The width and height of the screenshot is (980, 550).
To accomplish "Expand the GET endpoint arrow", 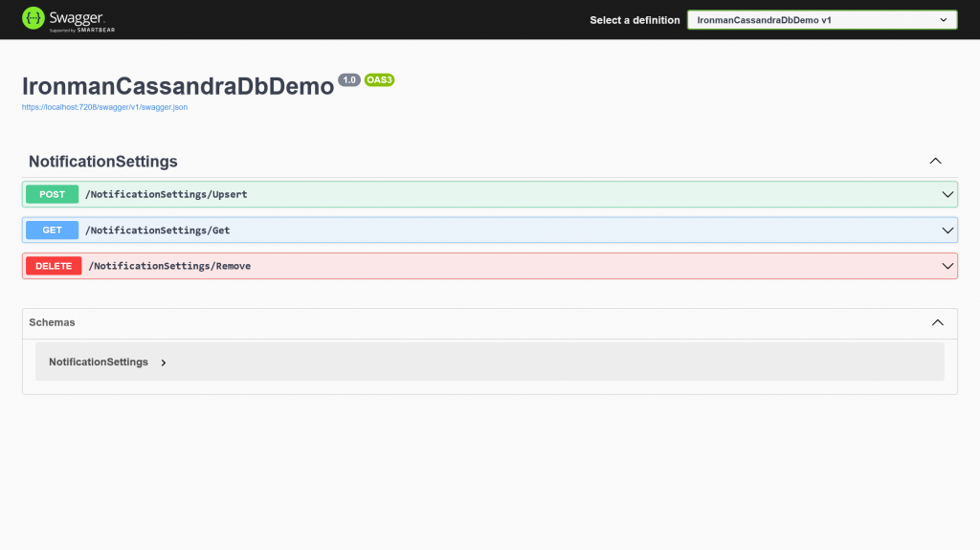I will (947, 231).
